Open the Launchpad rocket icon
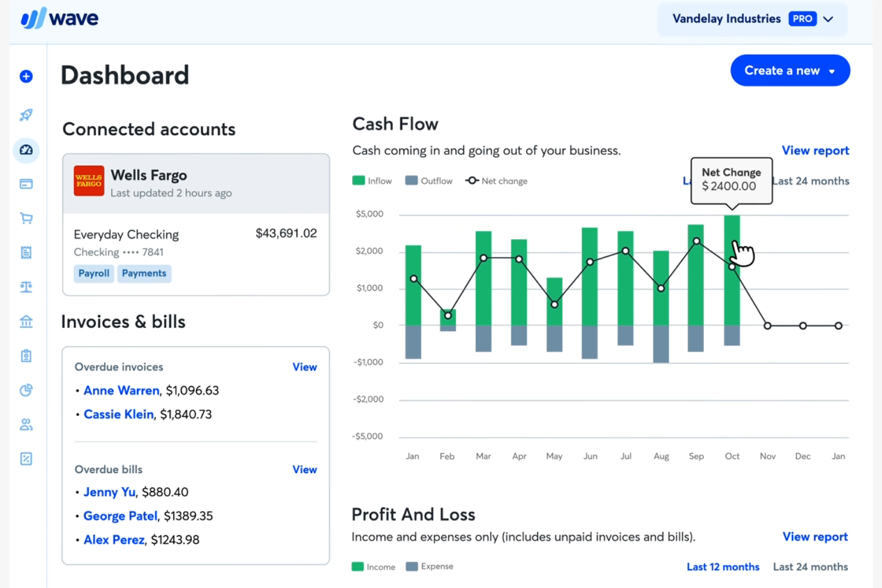882x588 pixels. (x=26, y=115)
